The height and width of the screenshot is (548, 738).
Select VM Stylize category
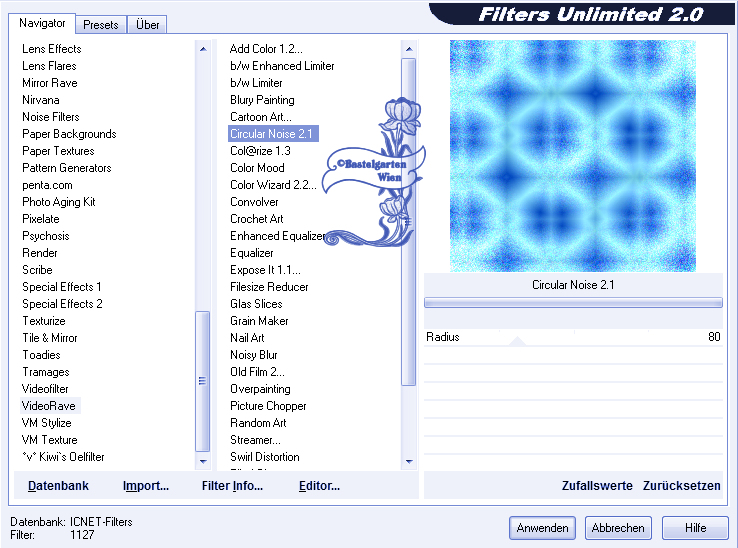tap(47, 423)
